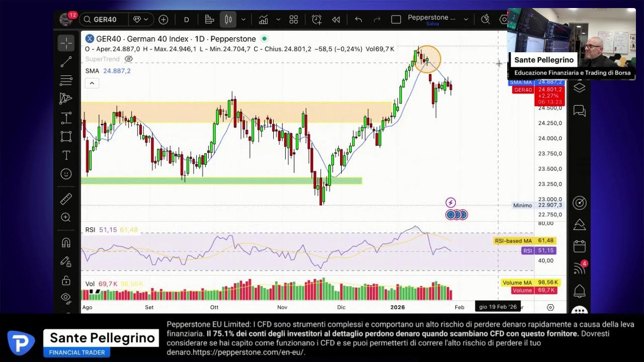Select the RSI indicator legend

coord(90,230)
